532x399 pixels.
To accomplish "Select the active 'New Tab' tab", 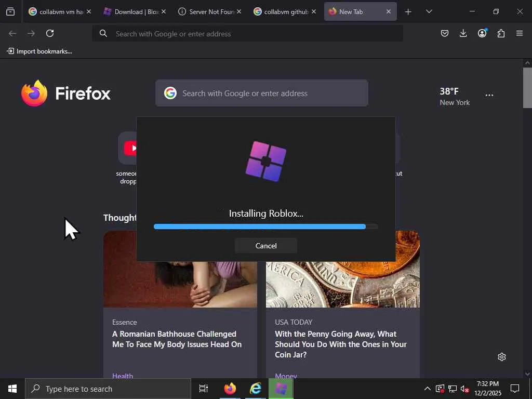I will (361, 11).
